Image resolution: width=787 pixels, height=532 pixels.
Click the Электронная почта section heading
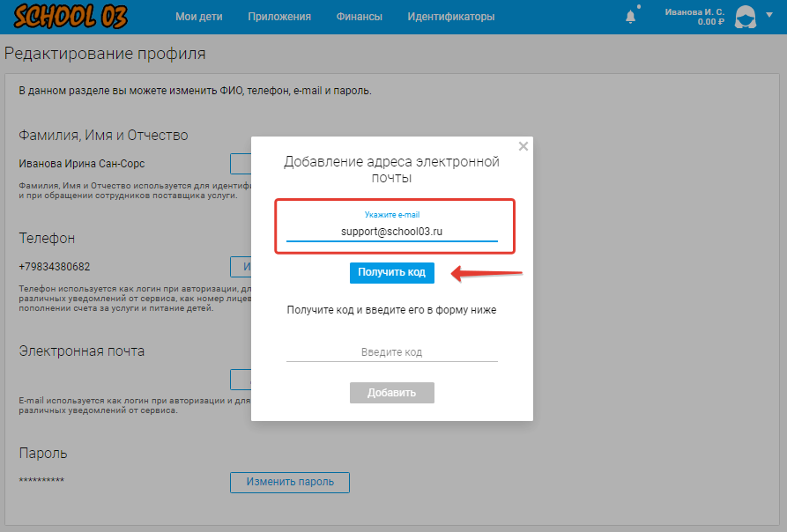(x=82, y=351)
